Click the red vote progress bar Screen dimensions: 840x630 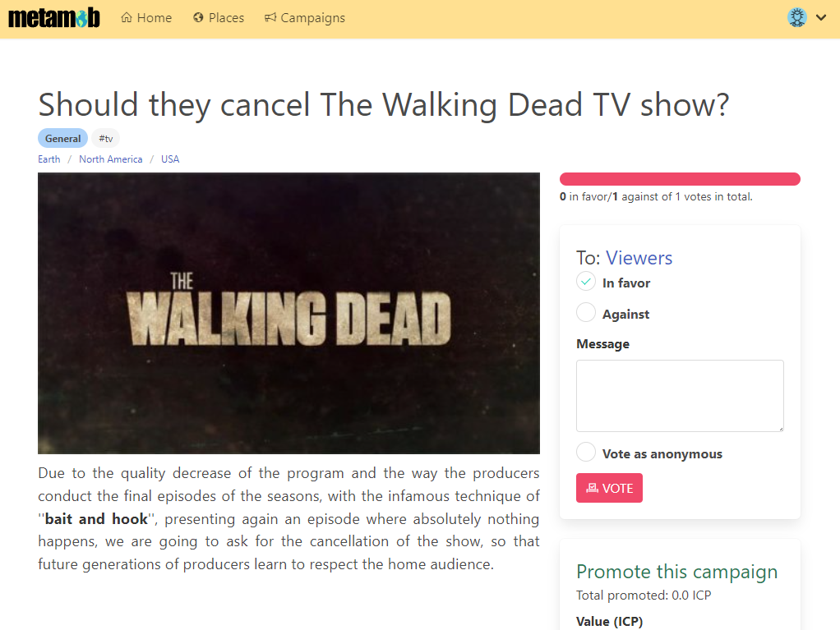coord(680,179)
